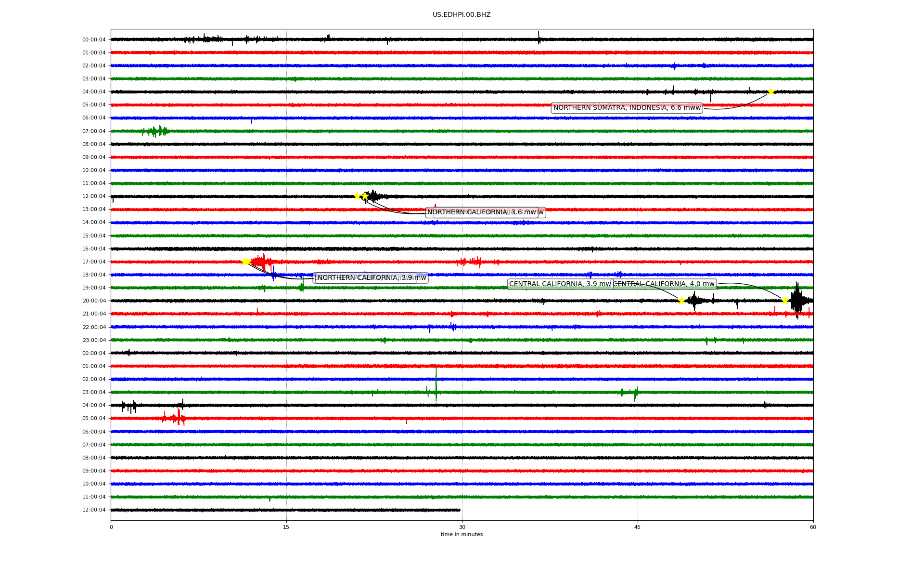Screen dimensions: 924x578
Task: Click the large black waveform burst on 20:00:04 trace
Action: (797, 300)
